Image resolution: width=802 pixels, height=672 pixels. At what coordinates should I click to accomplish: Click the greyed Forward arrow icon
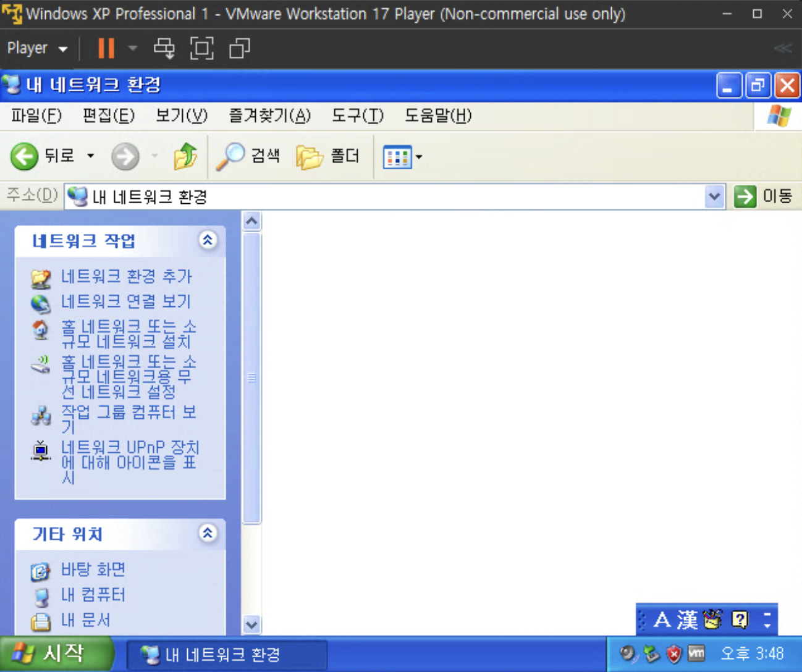(x=125, y=156)
